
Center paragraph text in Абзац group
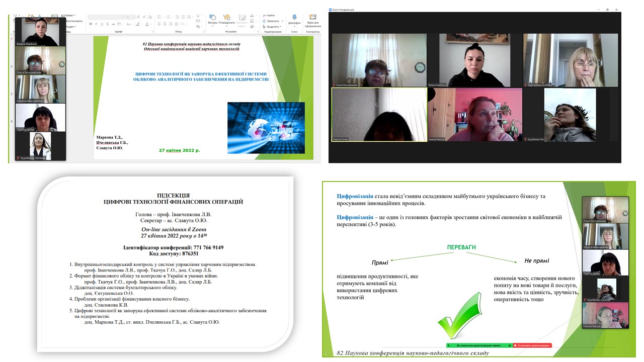[x=165, y=24]
